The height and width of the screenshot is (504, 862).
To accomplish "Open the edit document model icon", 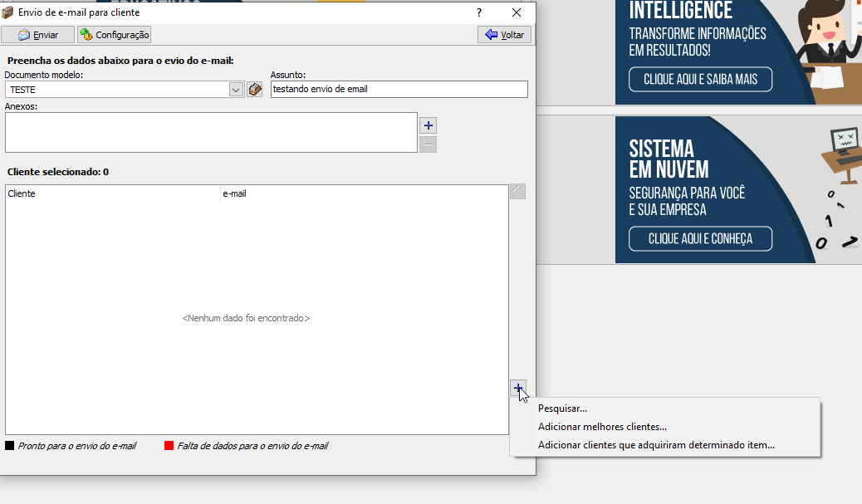I will pyautogui.click(x=255, y=90).
